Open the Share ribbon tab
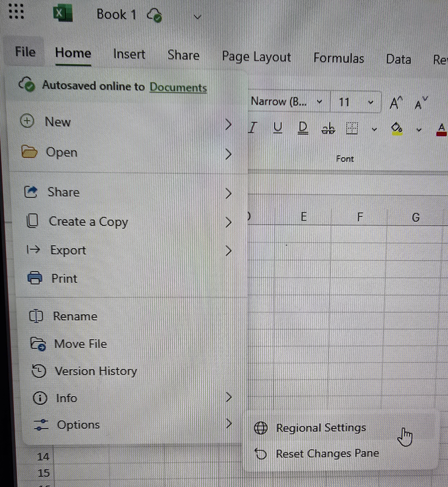This screenshot has height=487, width=448. point(184,55)
